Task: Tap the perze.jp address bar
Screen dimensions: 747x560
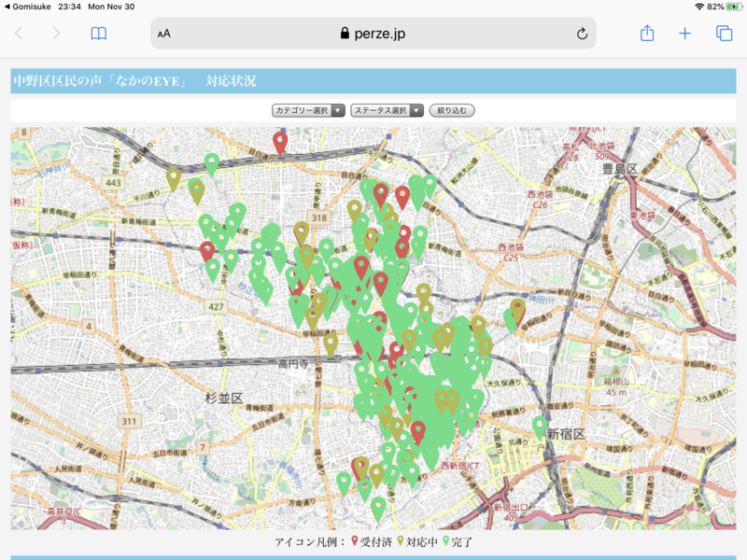Action: 373,34
